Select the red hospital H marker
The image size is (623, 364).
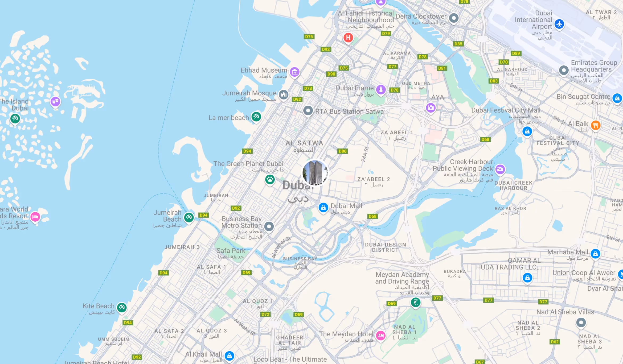pyautogui.click(x=348, y=38)
